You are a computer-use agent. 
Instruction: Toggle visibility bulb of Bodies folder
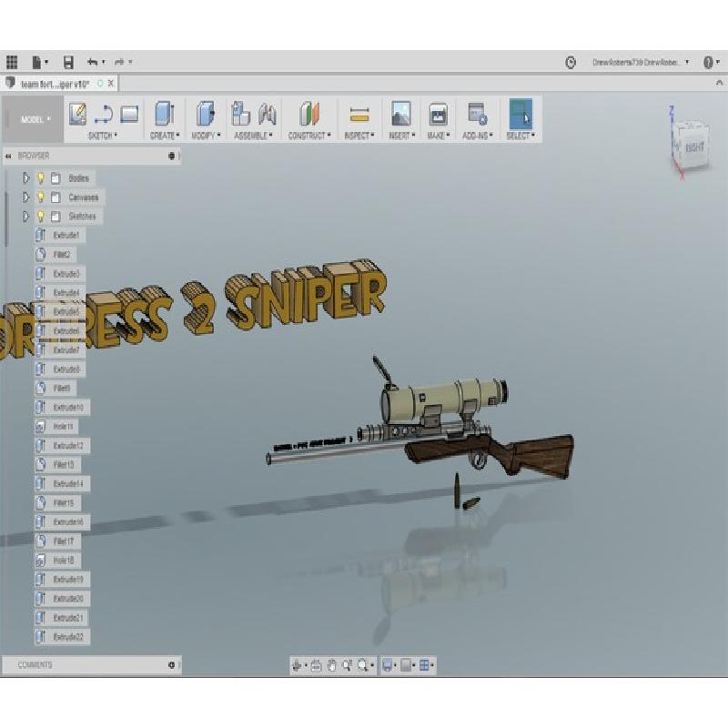pos(41,177)
